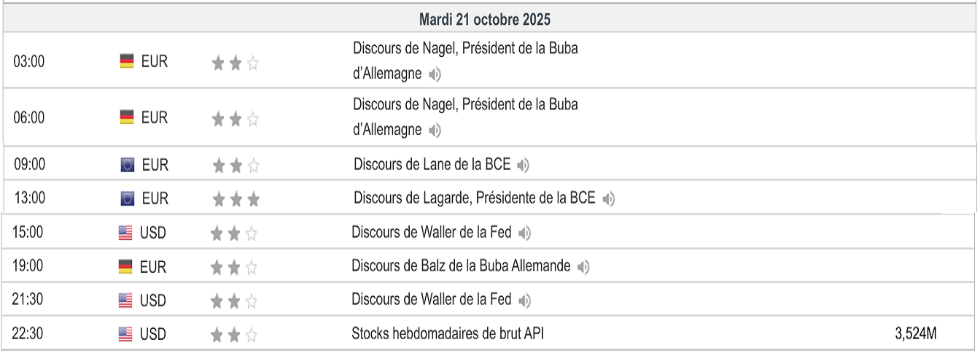Open Discours de Balz de la Buba Allemande

tap(461, 266)
